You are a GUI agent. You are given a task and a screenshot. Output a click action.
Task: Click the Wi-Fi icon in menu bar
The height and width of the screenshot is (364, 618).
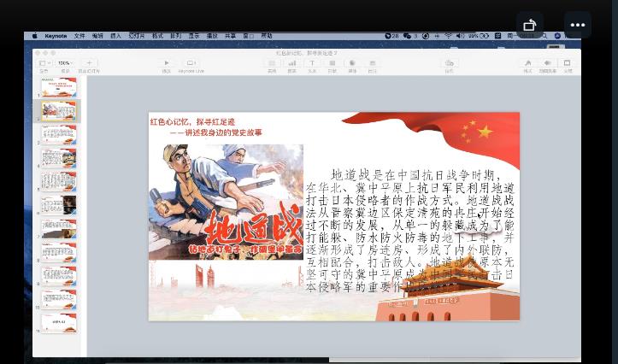coord(449,36)
